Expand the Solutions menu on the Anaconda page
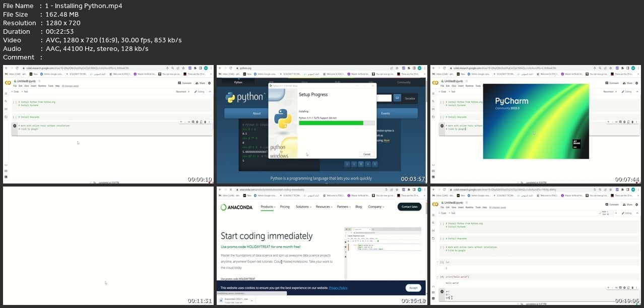The width and height of the screenshot is (644, 308). [303, 207]
